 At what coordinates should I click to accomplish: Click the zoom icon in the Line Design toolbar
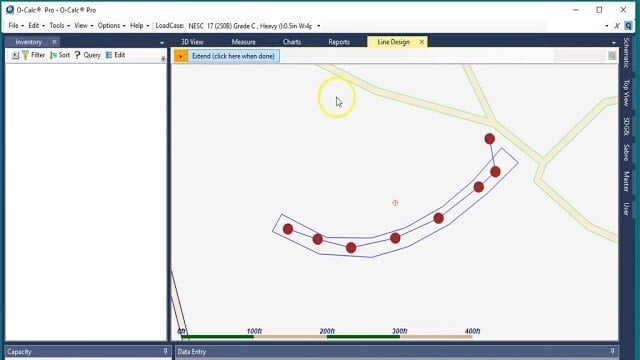click(x=612, y=56)
